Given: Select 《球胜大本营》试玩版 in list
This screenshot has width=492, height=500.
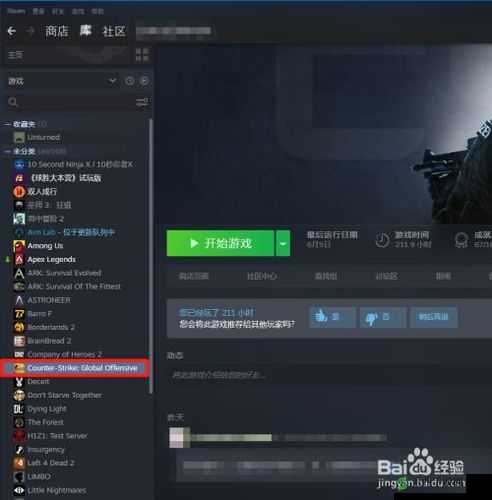Looking at the screenshot, I should pos(65,178).
